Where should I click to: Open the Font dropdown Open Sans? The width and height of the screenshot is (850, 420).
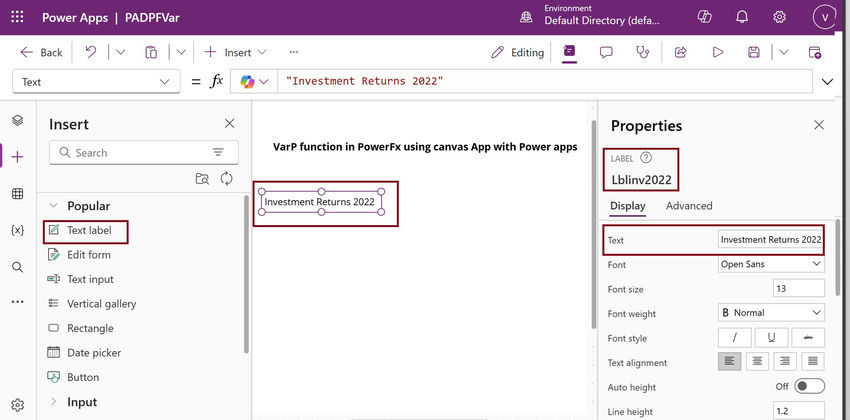click(x=771, y=264)
